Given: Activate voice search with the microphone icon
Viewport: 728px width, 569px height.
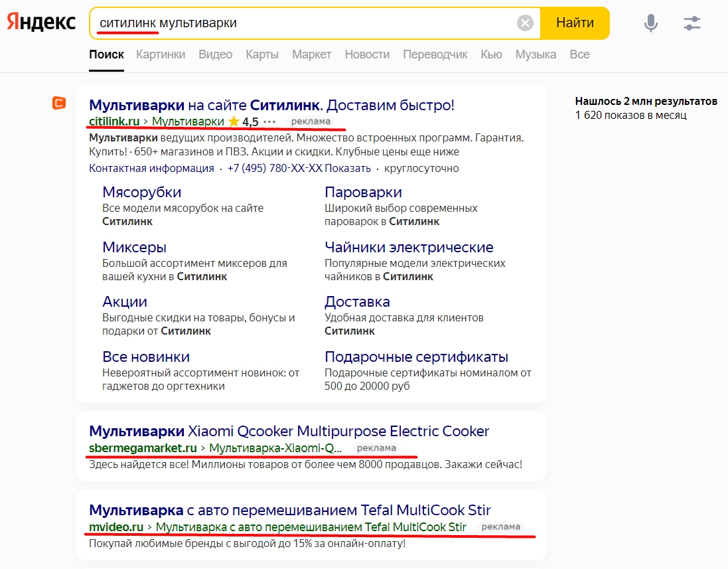Looking at the screenshot, I should [651, 22].
